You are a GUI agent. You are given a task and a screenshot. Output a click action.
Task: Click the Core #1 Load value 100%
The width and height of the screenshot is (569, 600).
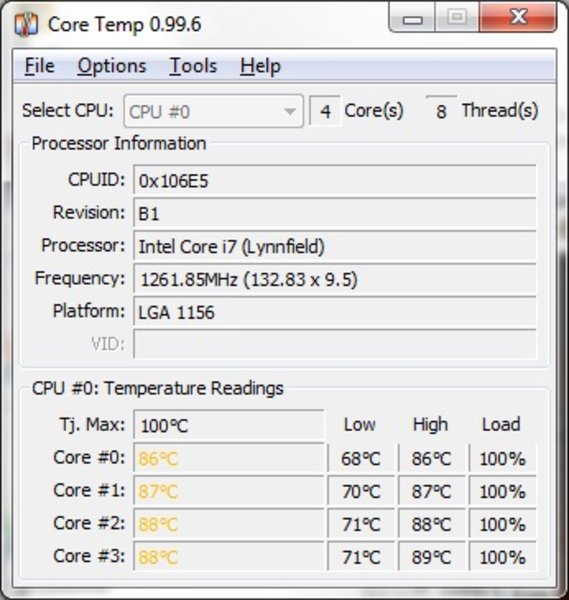point(503,491)
